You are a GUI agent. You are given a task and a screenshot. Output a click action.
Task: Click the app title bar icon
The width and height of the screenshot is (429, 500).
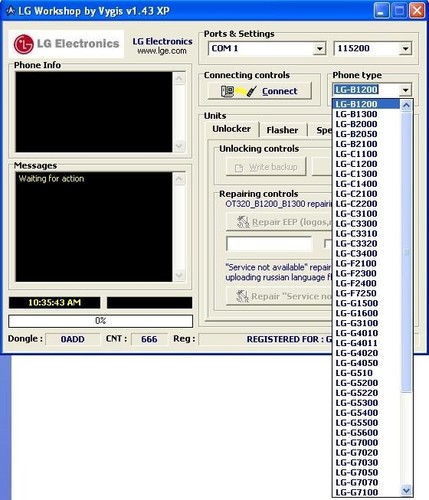(x=10, y=11)
